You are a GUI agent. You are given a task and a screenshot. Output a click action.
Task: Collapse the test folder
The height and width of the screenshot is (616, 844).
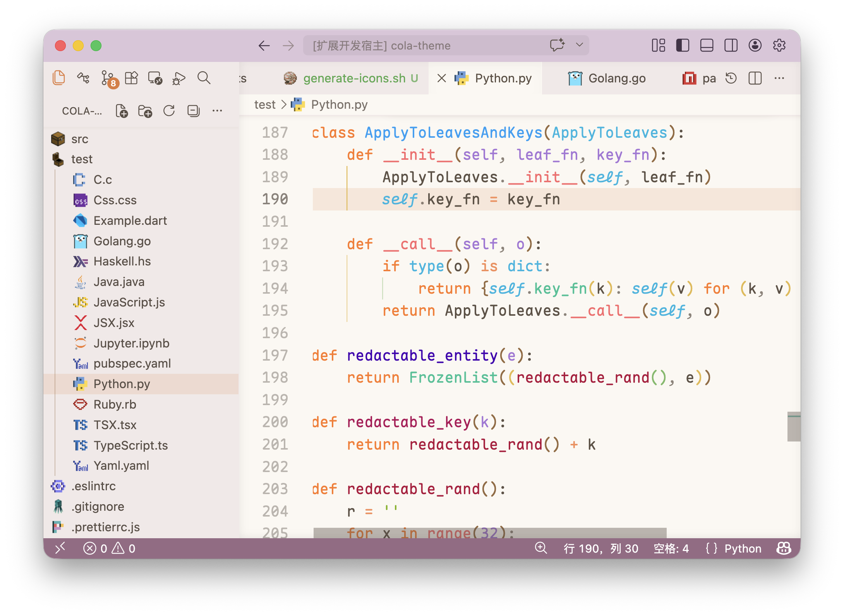point(141,159)
